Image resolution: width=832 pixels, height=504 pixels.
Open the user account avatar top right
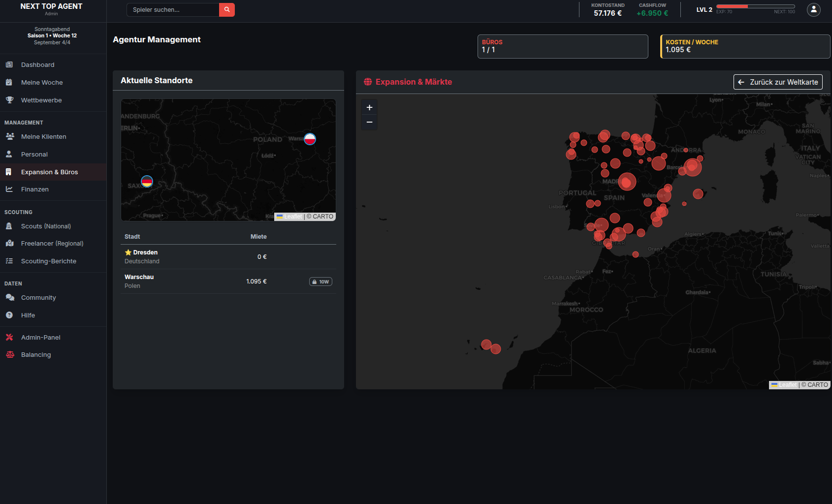pos(813,9)
